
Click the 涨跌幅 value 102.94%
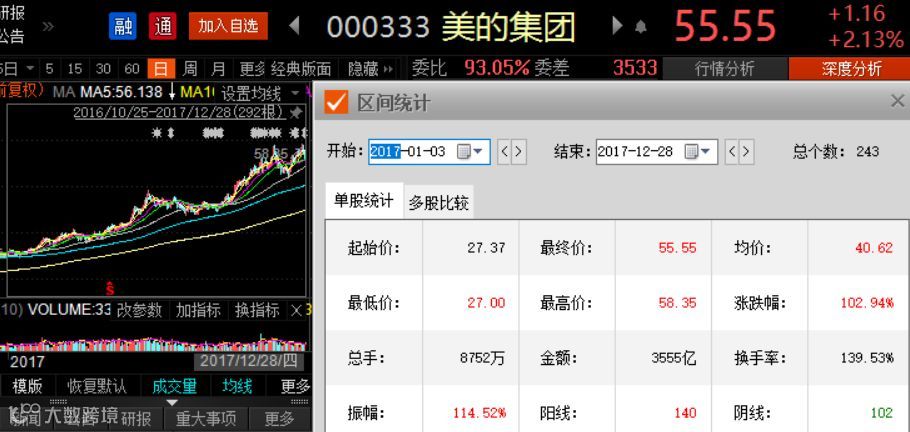(x=867, y=303)
